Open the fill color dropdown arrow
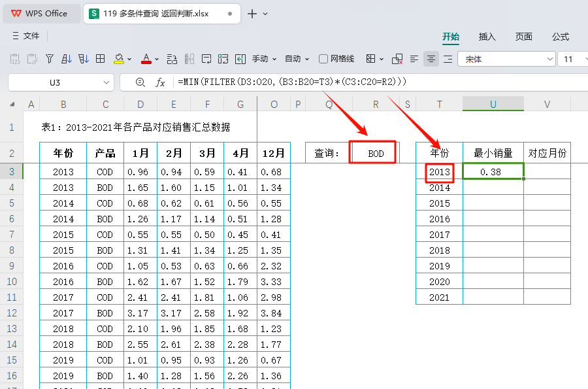Screen dimensions: 588x389 [x=129, y=59]
